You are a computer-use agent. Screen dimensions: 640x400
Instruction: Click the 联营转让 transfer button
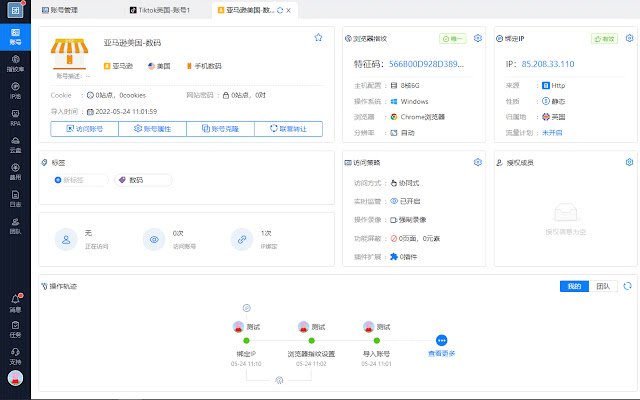click(288, 129)
